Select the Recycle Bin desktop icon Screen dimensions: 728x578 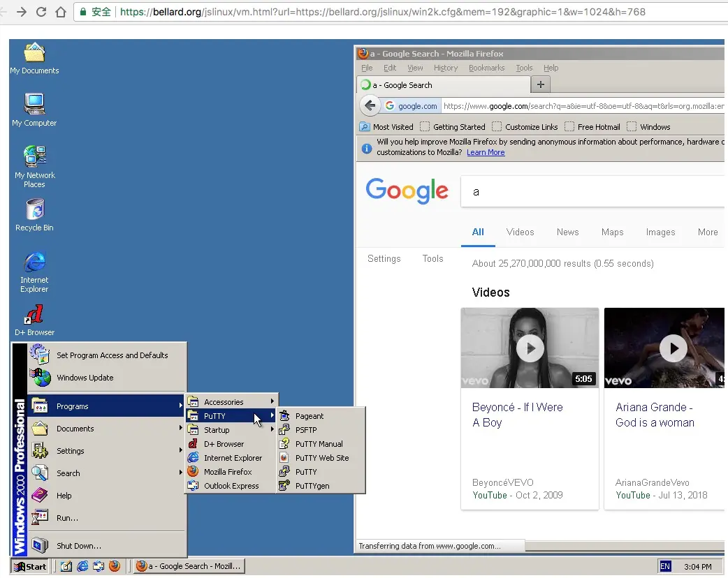click(34, 215)
